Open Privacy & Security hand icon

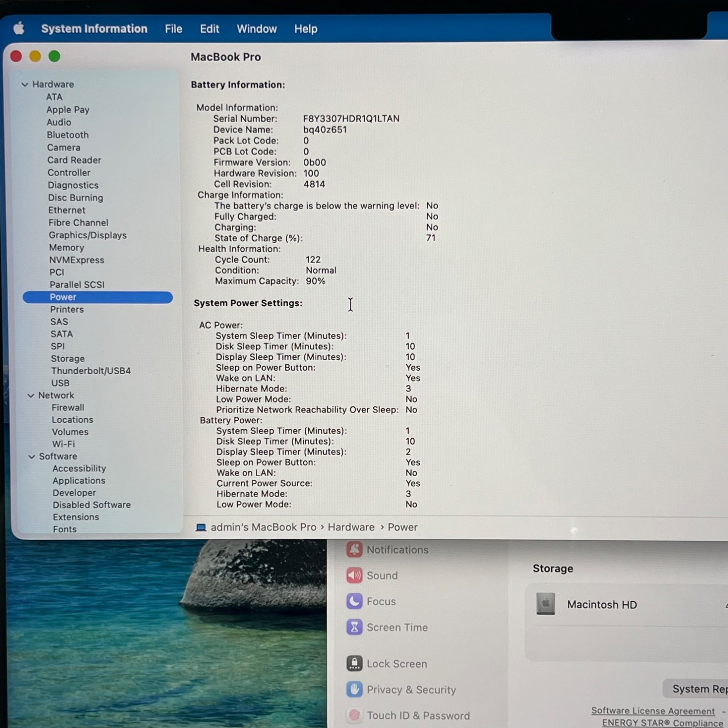pos(354,689)
